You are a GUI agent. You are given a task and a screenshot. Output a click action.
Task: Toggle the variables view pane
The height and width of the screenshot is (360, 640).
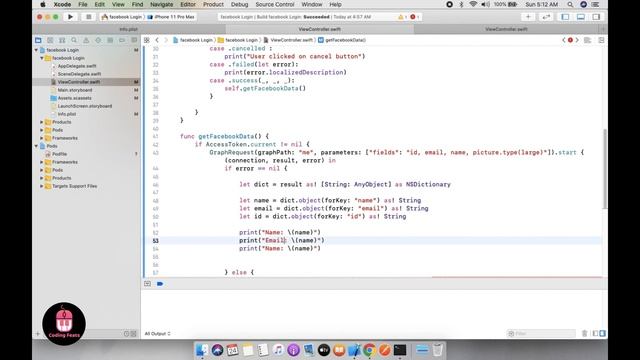point(596,333)
